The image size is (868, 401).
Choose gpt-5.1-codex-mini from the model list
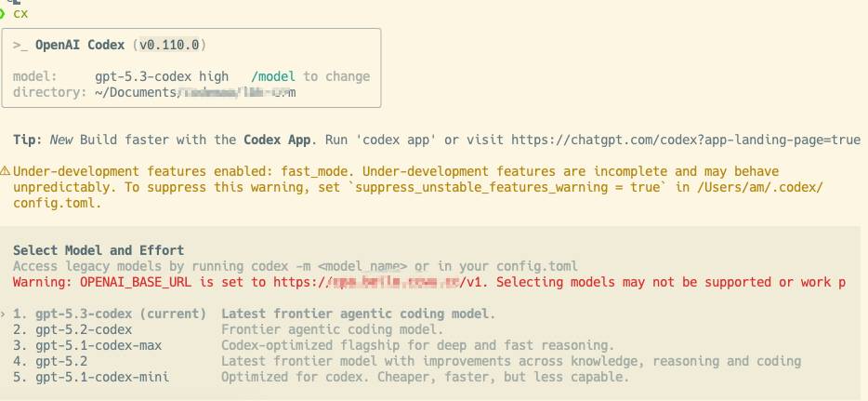[321, 377]
